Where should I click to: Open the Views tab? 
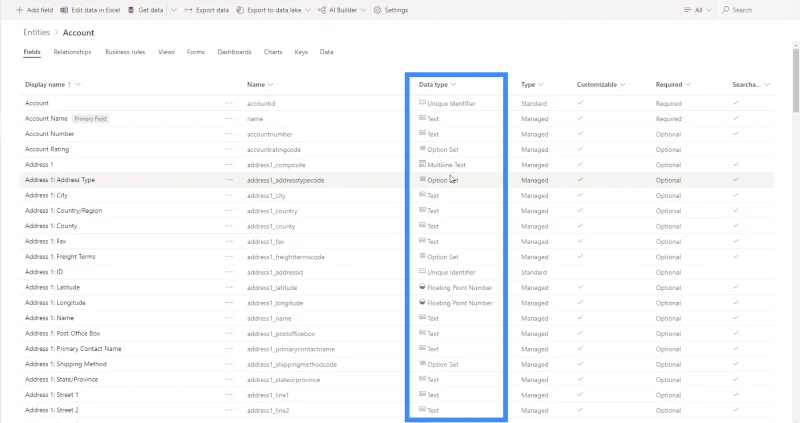166,52
